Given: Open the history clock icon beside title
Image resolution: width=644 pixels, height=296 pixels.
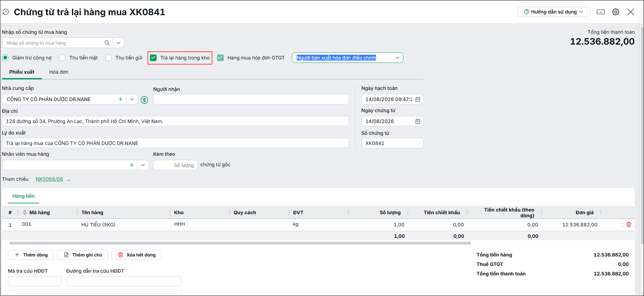Looking at the screenshot, I should click(6, 12).
